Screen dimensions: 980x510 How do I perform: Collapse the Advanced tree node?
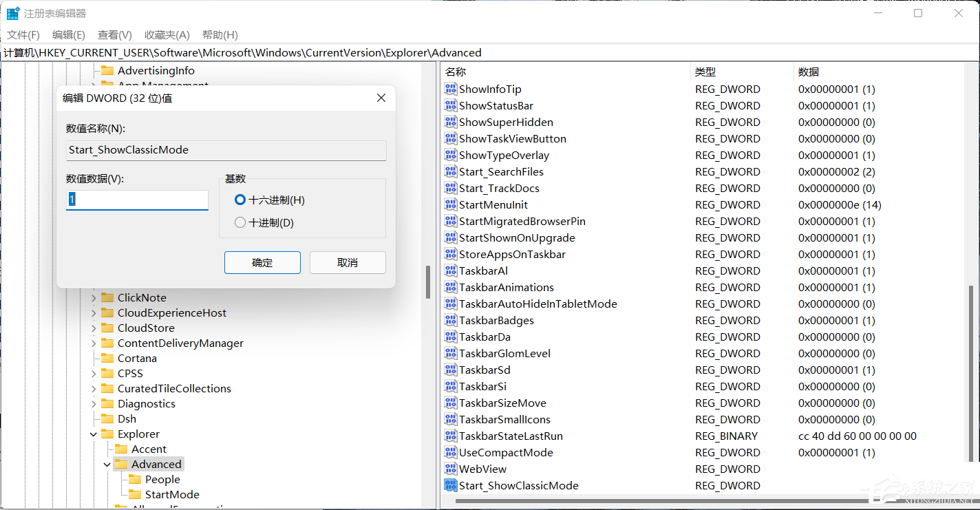[x=107, y=464]
